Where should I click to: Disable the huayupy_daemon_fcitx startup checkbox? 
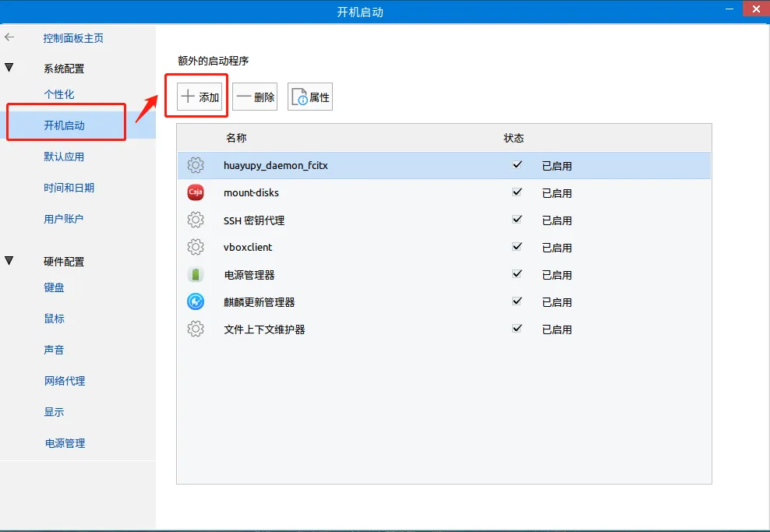click(x=517, y=165)
